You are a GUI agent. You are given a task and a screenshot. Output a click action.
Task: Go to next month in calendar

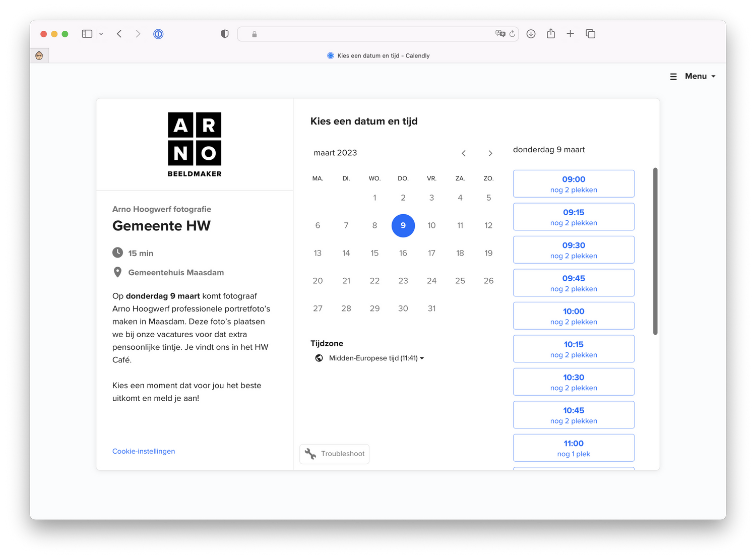pos(490,153)
